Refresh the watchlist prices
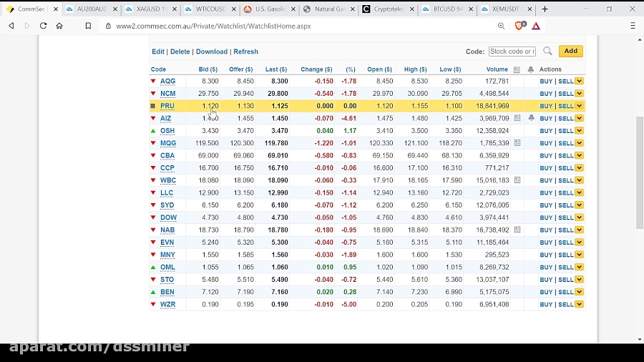 coord(245,52)
